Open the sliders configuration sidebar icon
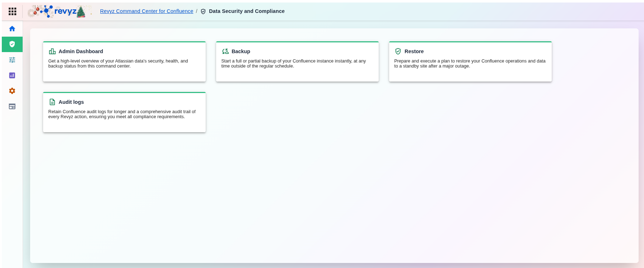 pyautogui.click(x=12, y=60)
